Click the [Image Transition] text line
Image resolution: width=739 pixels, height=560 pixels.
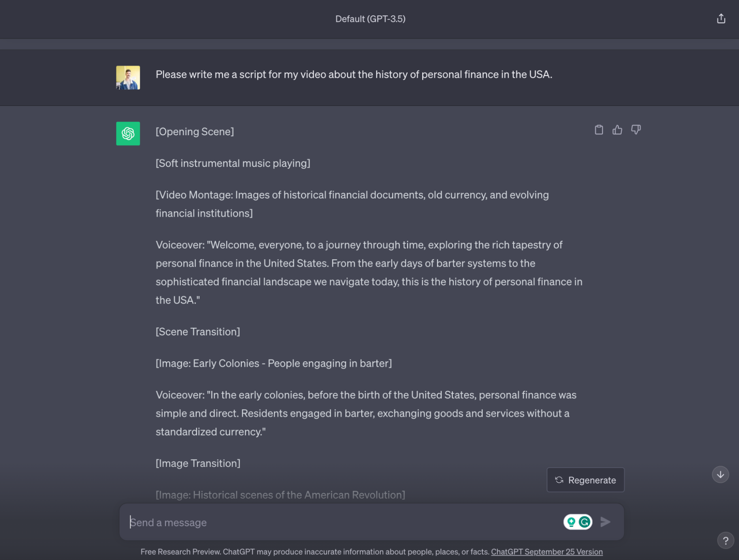coord(198,463)
